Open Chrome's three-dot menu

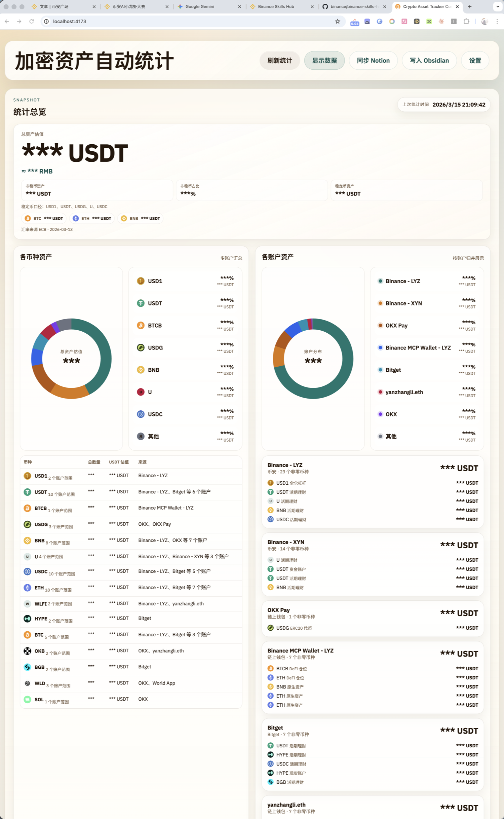(497, 21)
